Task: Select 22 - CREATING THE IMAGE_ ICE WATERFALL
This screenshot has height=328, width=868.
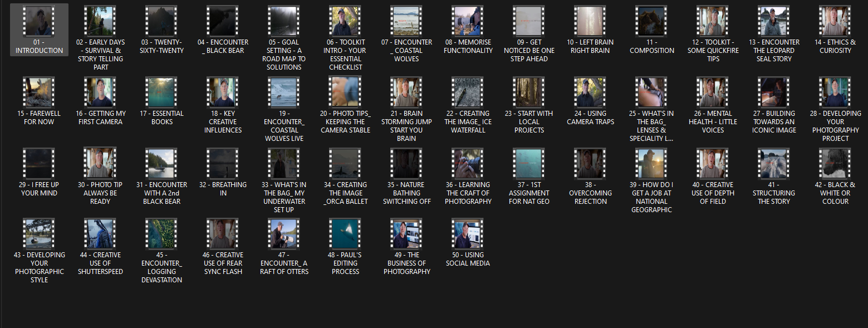Action: (x=468, y=92)
